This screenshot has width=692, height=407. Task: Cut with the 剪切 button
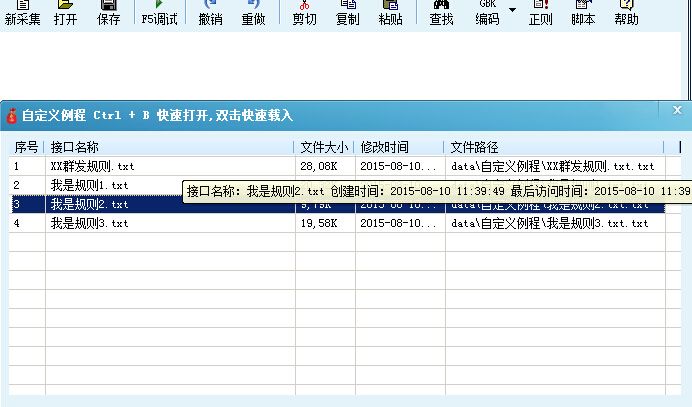tap(305, 13)
